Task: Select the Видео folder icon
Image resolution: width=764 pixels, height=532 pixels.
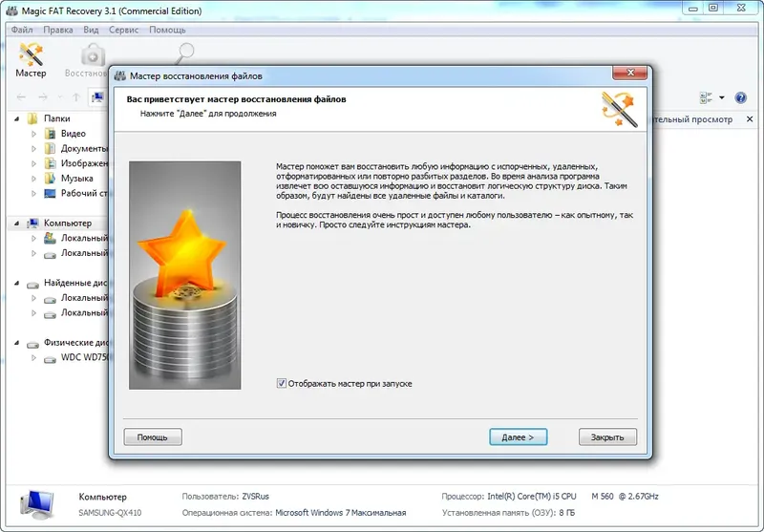Action: coord(50,134)
